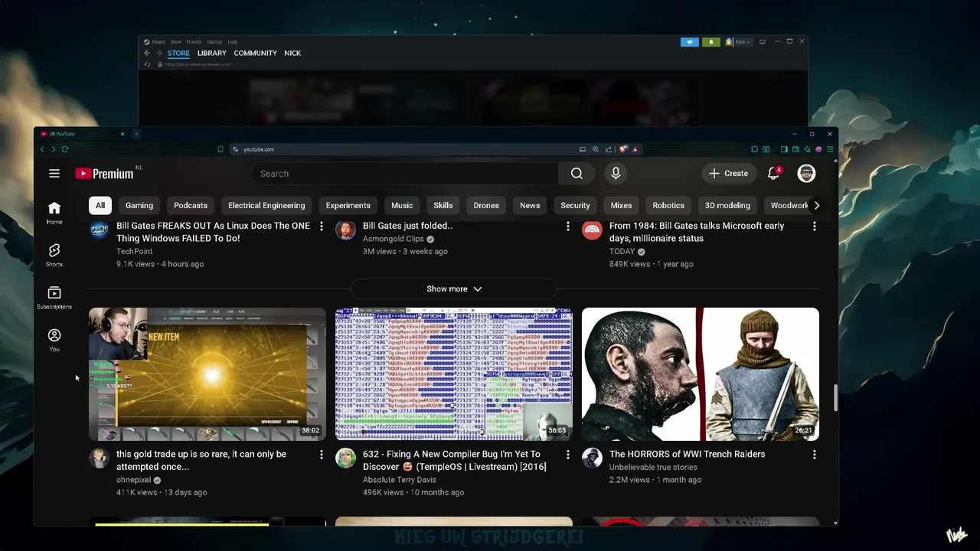Screen dimensions: 980x551
Task: Open Steam Games menu
Action: [x=214, y=42]
